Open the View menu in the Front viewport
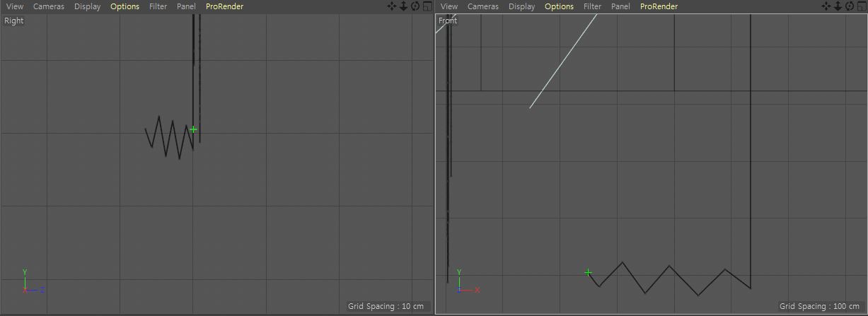Screen dimensions: 868x316 pyautogui.click(x=449, y=6)
